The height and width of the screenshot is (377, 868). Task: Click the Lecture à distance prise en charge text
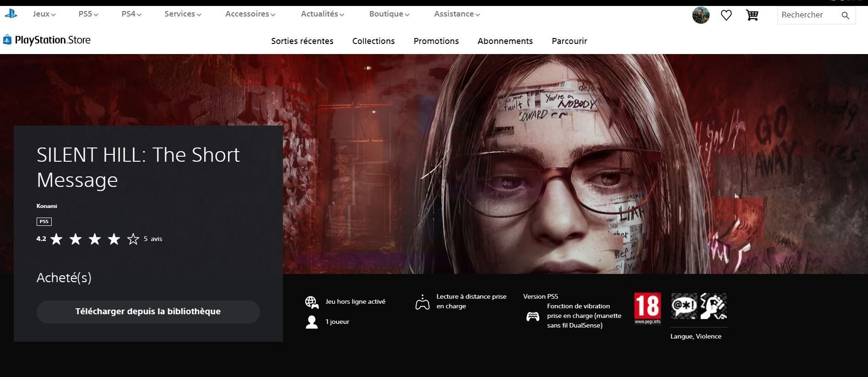[471, 301]
